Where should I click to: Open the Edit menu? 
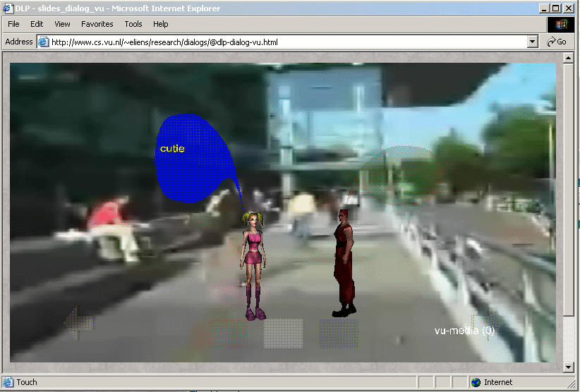click(37, 24)
